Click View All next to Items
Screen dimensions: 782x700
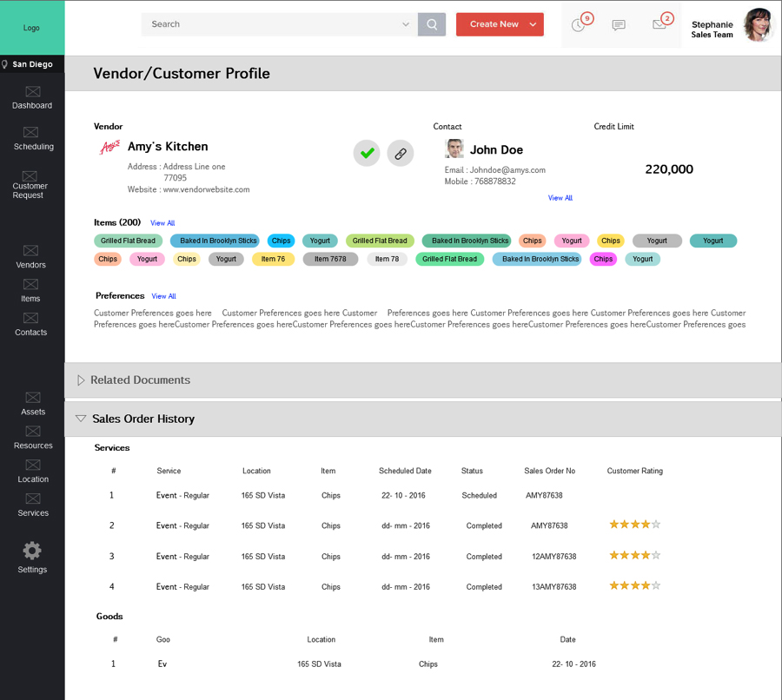click(x=162, y=223)
